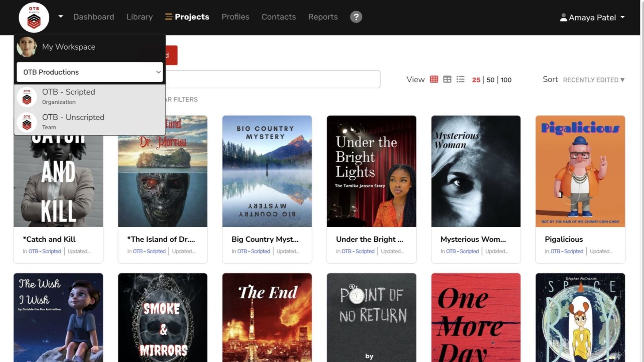Click My Workspace avatar picture
644x362 pixels.
tap(26, 47)
